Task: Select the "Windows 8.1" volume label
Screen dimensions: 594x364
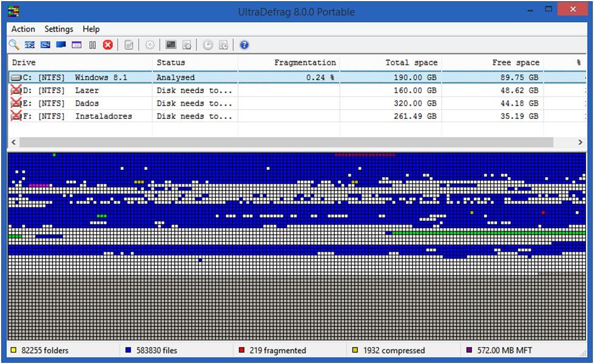Action: 101,78
